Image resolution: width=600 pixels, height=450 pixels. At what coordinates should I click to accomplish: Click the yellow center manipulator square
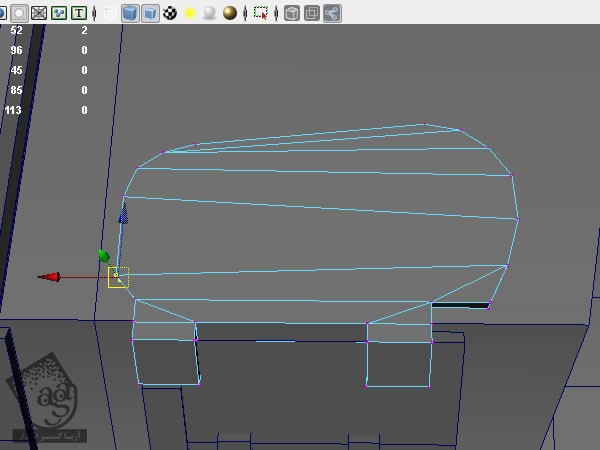point(118,277)
